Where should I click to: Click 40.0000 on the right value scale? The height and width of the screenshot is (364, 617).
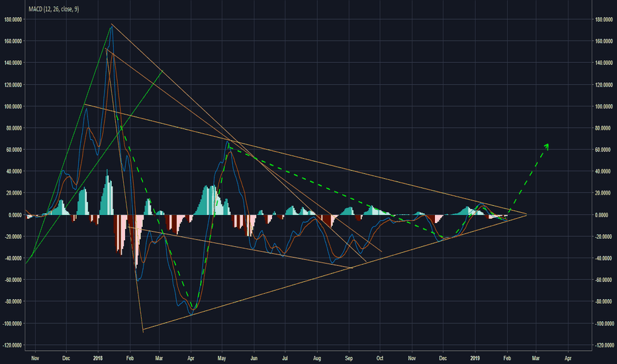pyautogui.click(x=603, y=171)
